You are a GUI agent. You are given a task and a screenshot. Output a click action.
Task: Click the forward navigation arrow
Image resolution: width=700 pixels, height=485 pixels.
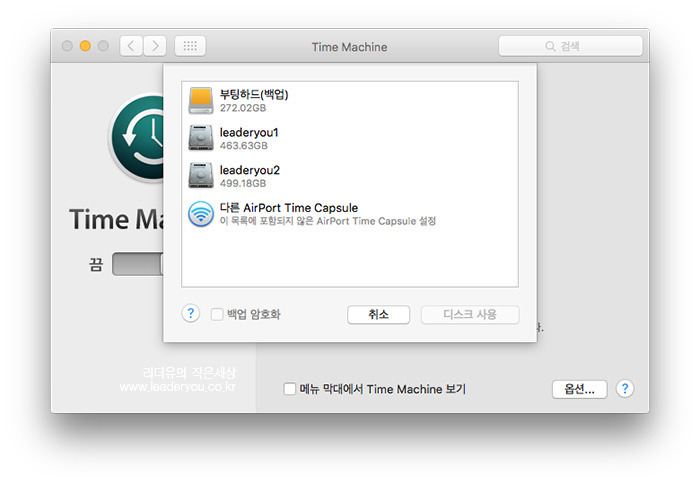(155, 46)
